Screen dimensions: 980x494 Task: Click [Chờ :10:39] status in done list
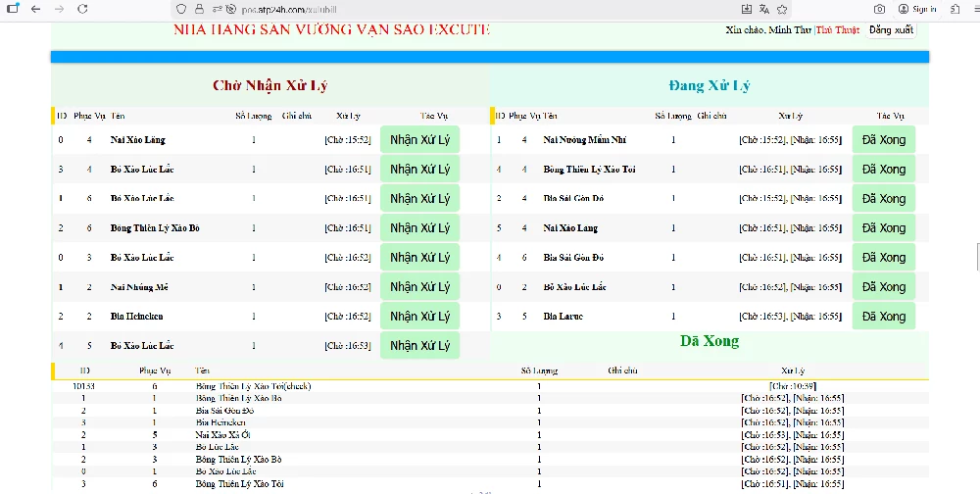tap(793, 386)
